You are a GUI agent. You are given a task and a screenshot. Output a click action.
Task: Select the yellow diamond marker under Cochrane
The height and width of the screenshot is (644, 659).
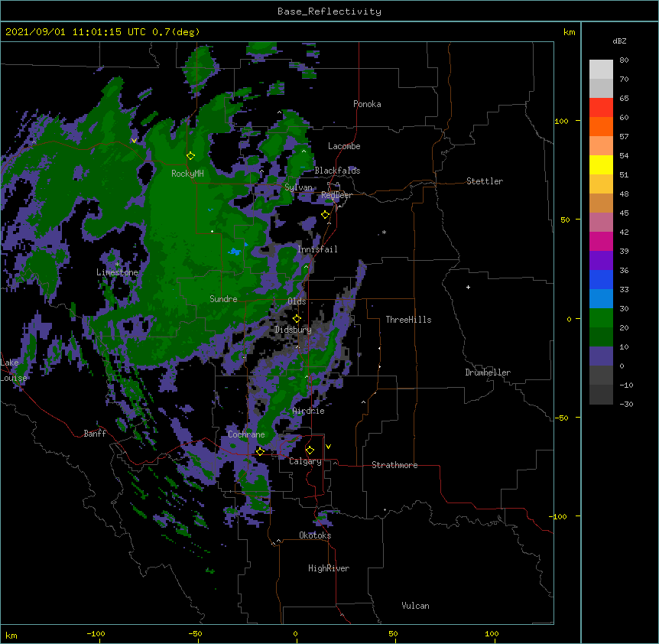[x=260, y=451]
